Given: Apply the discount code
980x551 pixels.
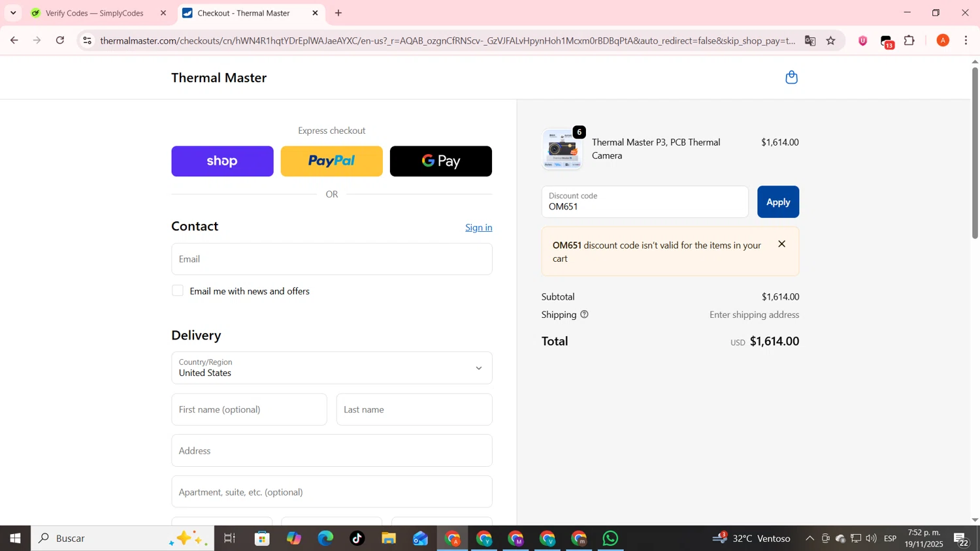Looking at the screenshot, I should tap(778, 202).
